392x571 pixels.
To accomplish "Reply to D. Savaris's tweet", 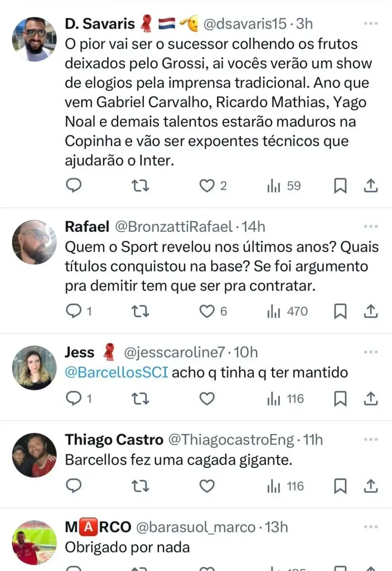I will coord(74,186).
